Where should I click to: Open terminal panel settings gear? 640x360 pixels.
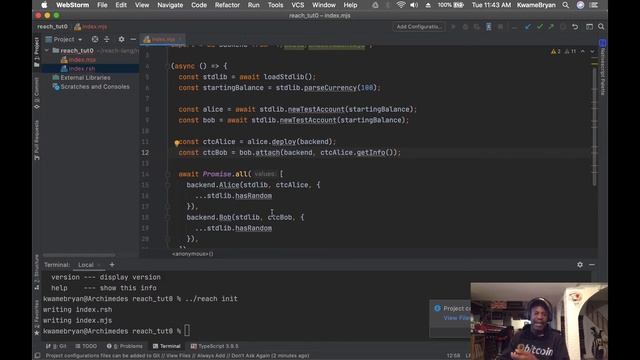coord(580,264)
